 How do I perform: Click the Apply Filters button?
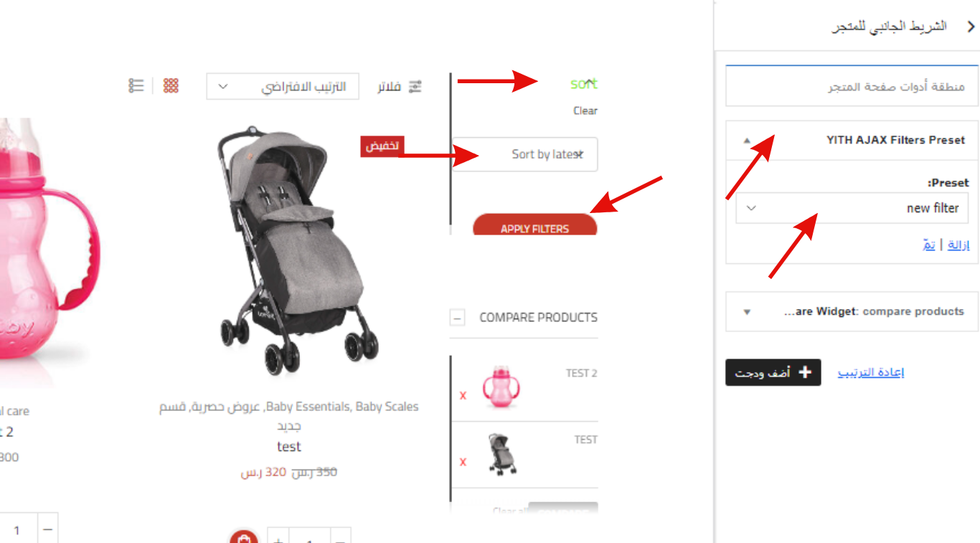[535, 227]
